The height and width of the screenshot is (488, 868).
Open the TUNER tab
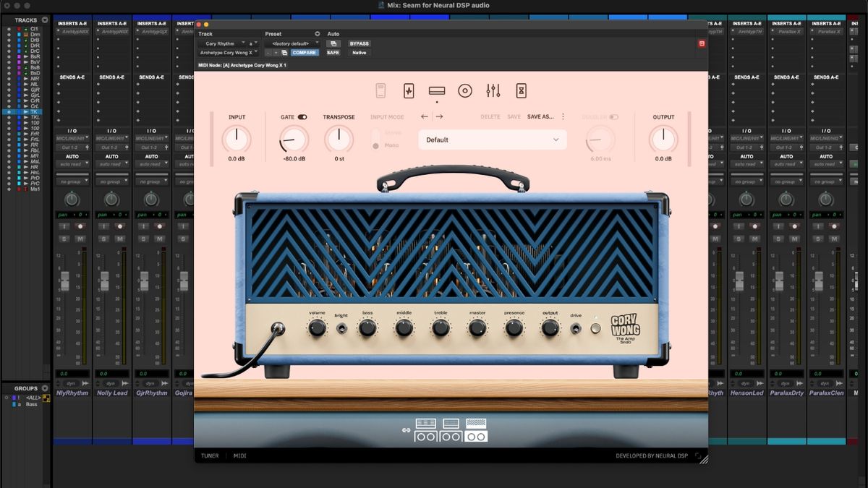click(x=210, y=456)
